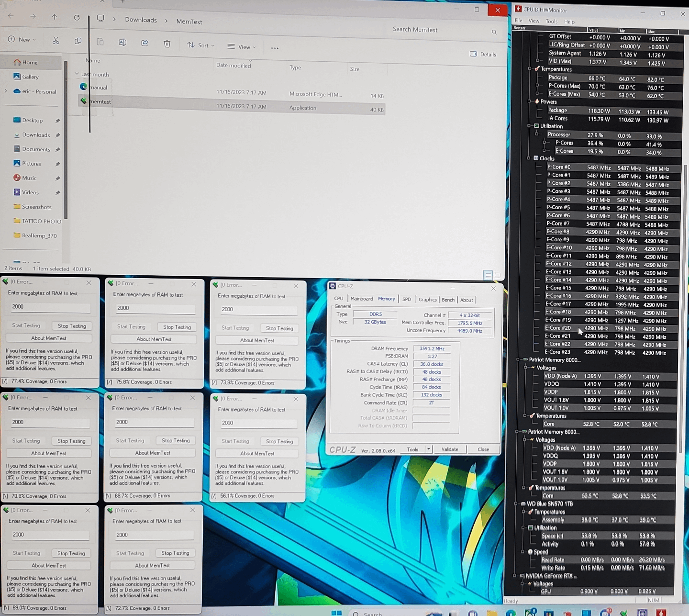The width and height of the screenshot is (689, 616).
Task: Click the pin icon next to Desktop
Action: (57, 121)
